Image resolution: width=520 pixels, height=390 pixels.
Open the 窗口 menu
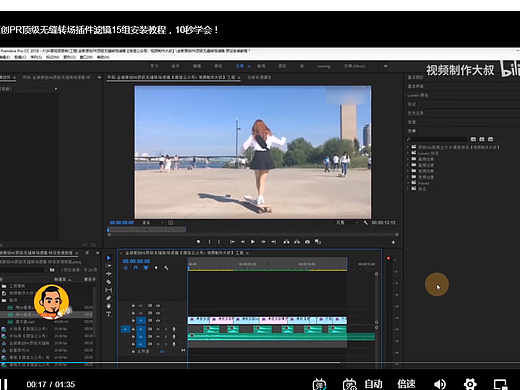pos(86,57)
